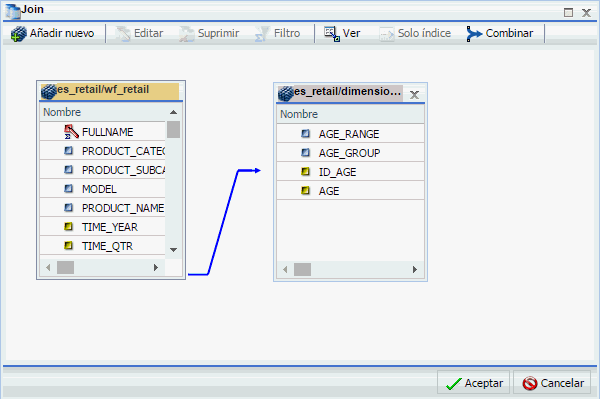Click the wf_retail scroll-left arrow
Image resolution: width=600 pixels, height=399 pixels.
coord(48,267)
